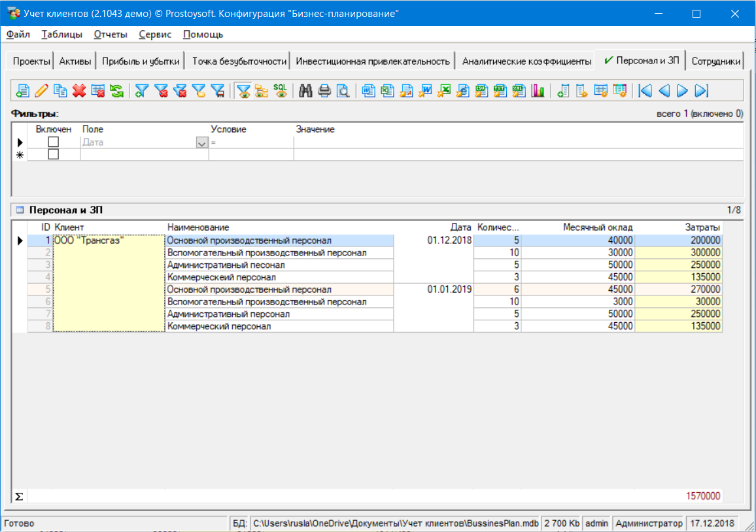Viewport: 756px width, 532px height.
Task: Click the pencil edit record icon
Action: [x=41, y=91]
